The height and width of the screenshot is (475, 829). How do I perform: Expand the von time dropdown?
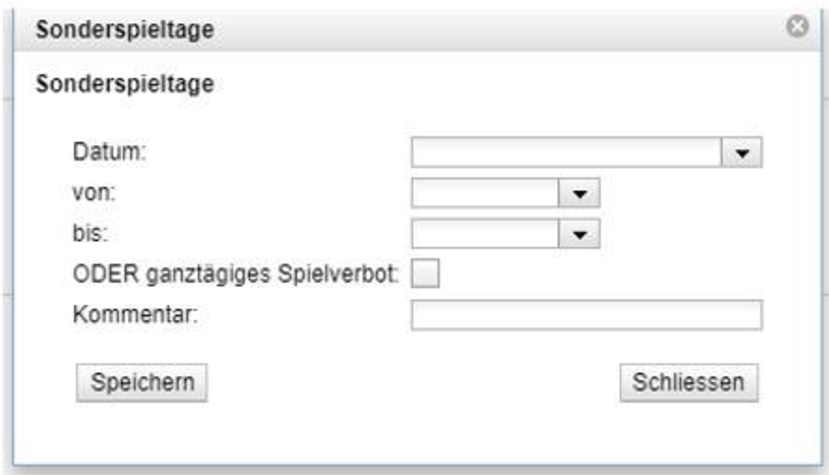(579, 193)
